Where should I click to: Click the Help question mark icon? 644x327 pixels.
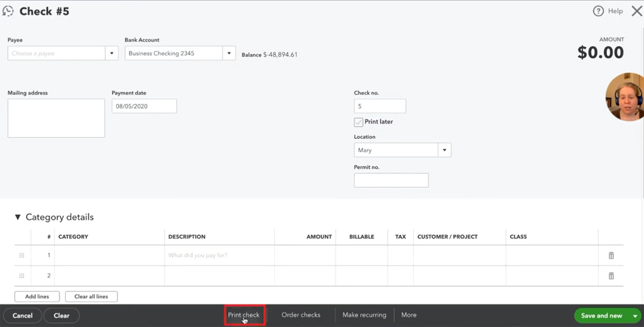pos(598,11)
